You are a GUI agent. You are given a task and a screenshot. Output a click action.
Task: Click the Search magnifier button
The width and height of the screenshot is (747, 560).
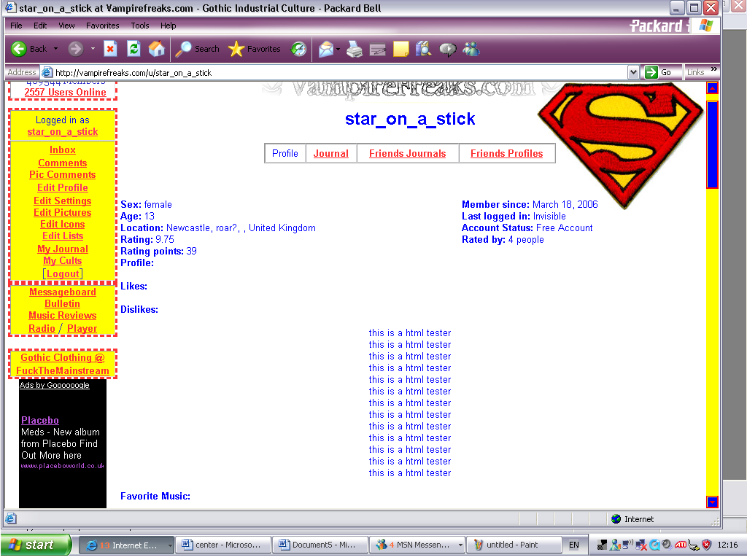(x=197, y=49)
